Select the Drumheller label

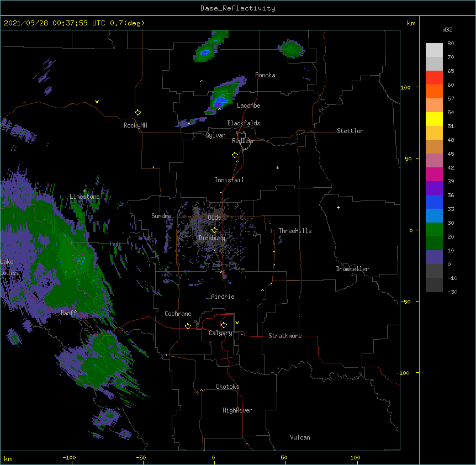coord(352,269)
